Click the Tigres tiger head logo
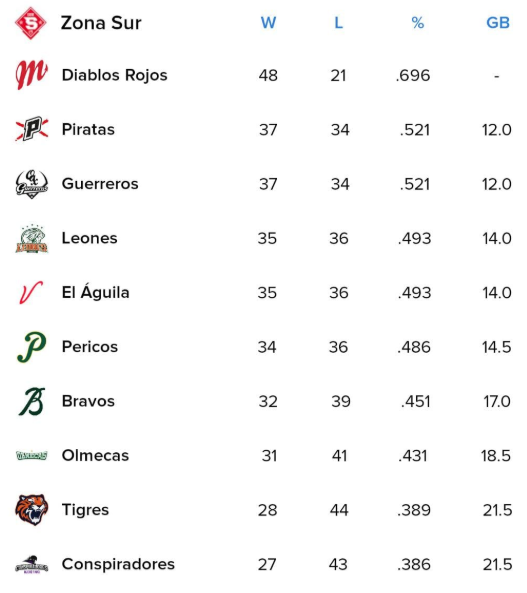The height and width of the screenshot is (593, 527). [32, 509]
